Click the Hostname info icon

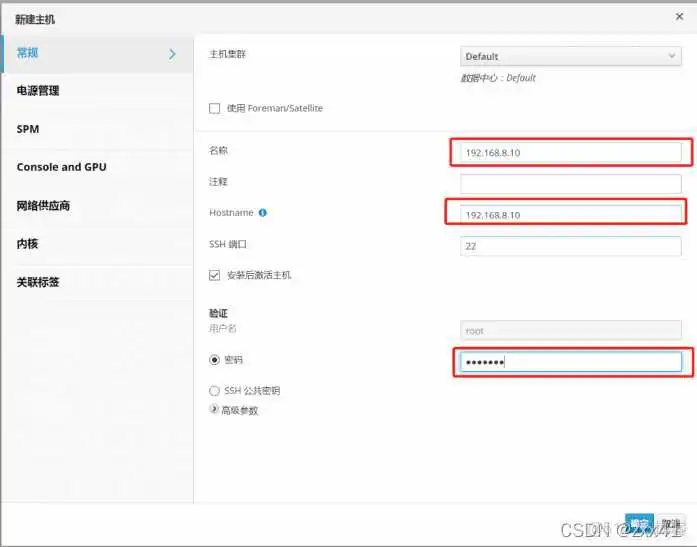pyautogui.click(x=263, y=213)
